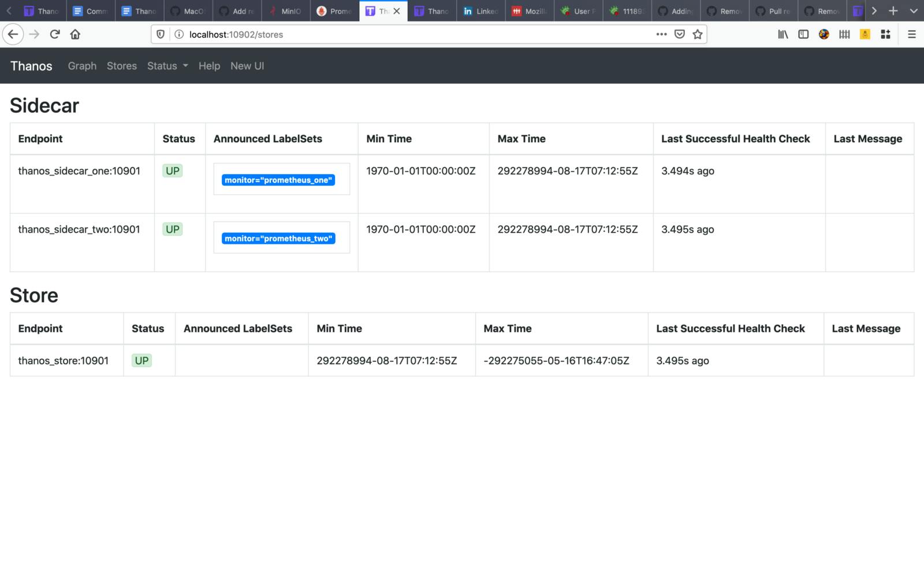The width and height of the screenshot is (924, 578).
Task: Click thanos_store min time 292278994-08-17T07:12:55Z
Action: 387,360
